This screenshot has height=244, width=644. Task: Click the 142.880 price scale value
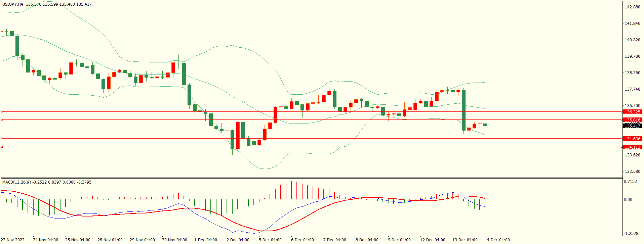(632, 7)
